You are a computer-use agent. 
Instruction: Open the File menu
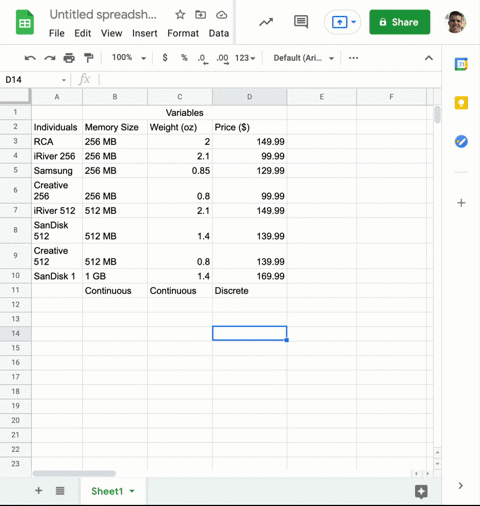(x=57, y=33)
